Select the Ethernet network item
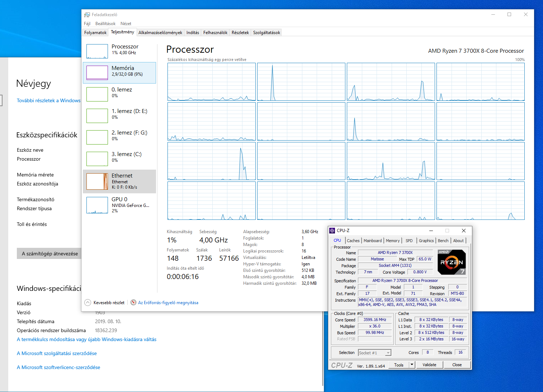 tap(119, 181)
